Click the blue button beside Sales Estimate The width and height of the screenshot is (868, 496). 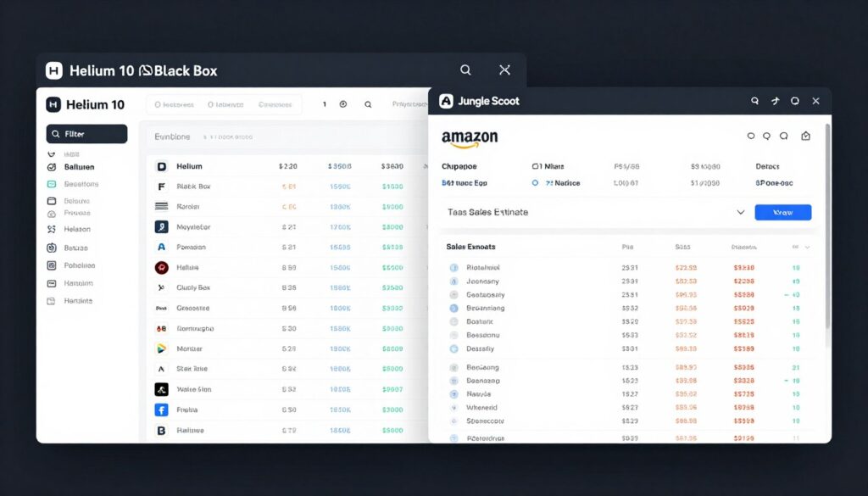[782, 212]
